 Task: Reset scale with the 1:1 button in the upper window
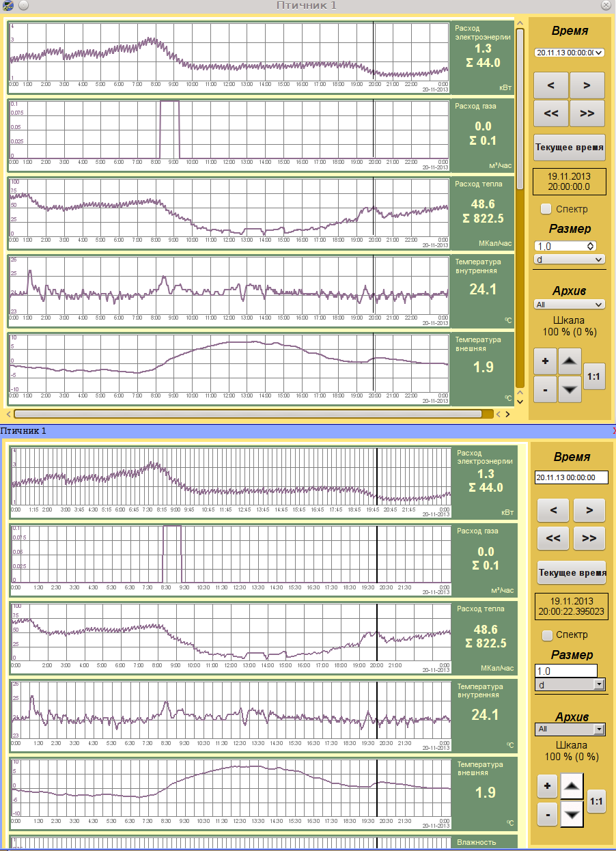coord(594,376)
